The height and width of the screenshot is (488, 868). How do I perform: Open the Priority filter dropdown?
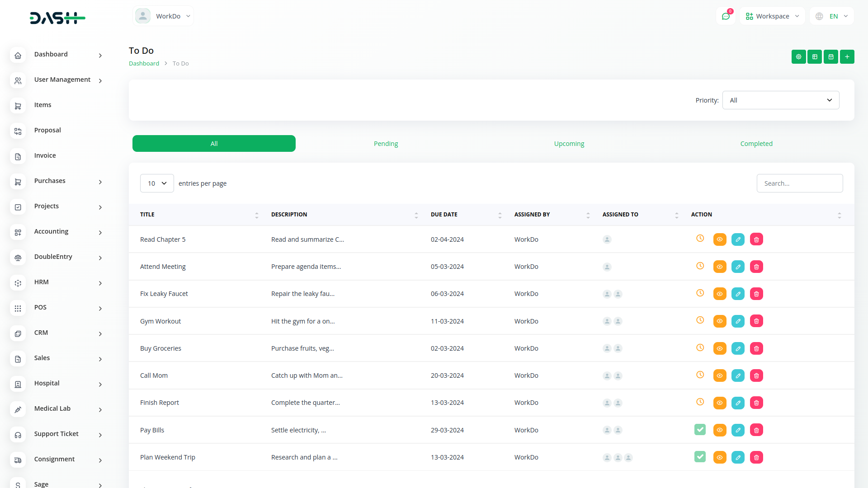pyautogui.click(x=780, y=100)
